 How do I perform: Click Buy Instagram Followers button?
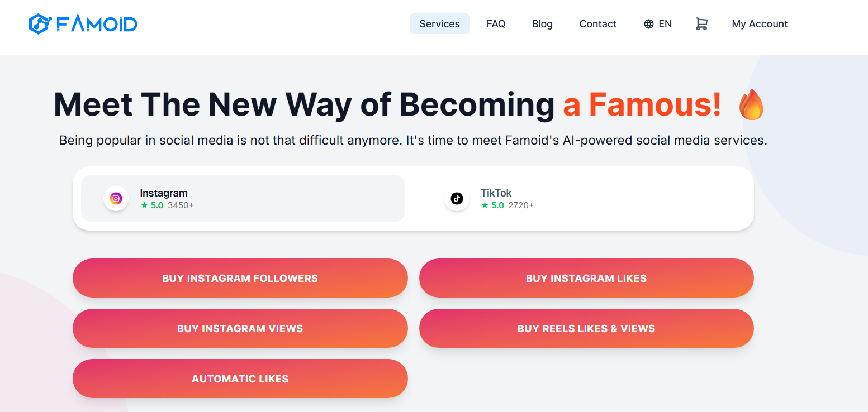(240, 278)
